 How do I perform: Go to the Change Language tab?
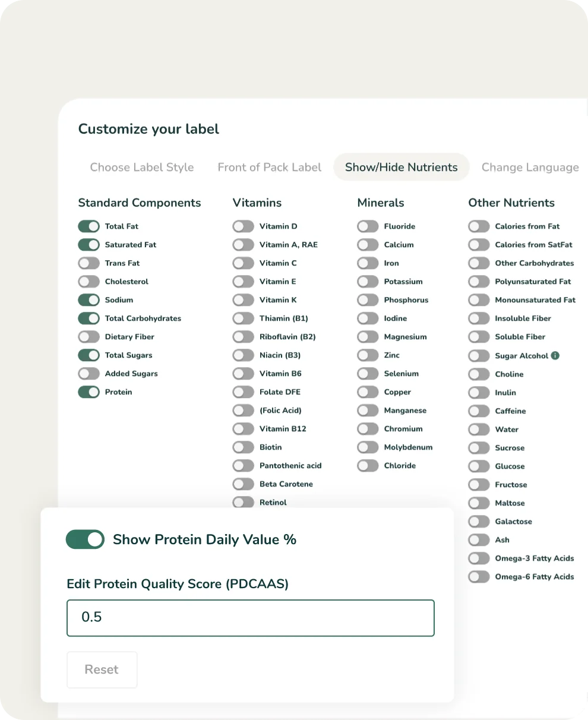point(530,168)
